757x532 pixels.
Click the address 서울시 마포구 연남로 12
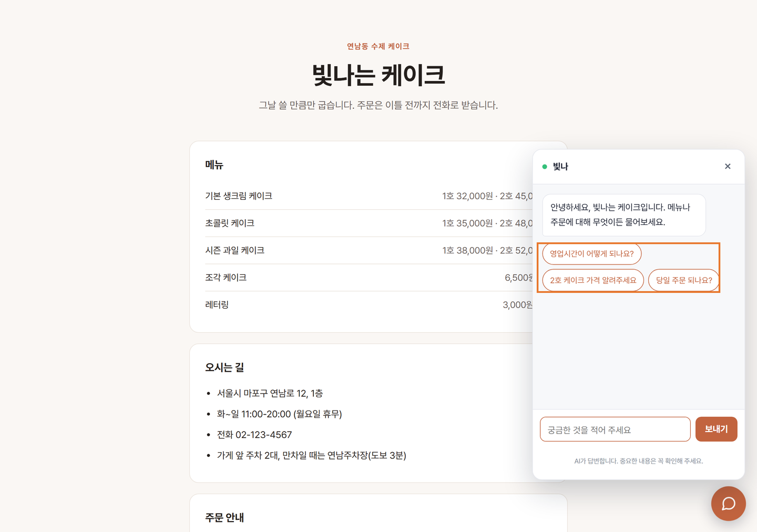pyautogui.click(x=270, y=393)
